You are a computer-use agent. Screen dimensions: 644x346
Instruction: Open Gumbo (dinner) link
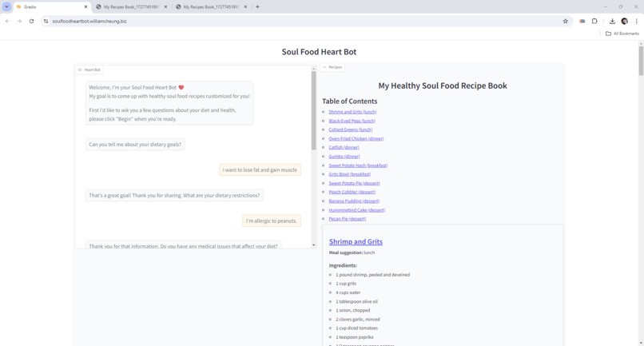click(x=344, y=156)
